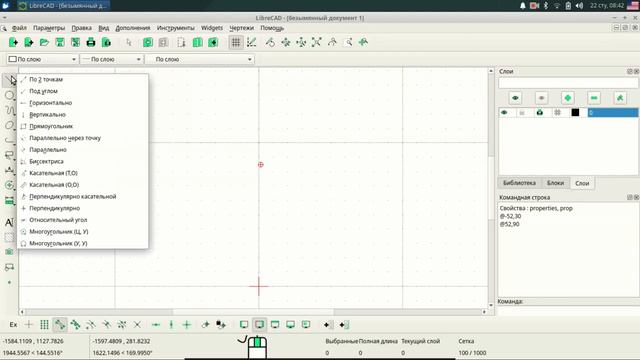
Task: Switch to the Слои tab
Action: (582, 183)
